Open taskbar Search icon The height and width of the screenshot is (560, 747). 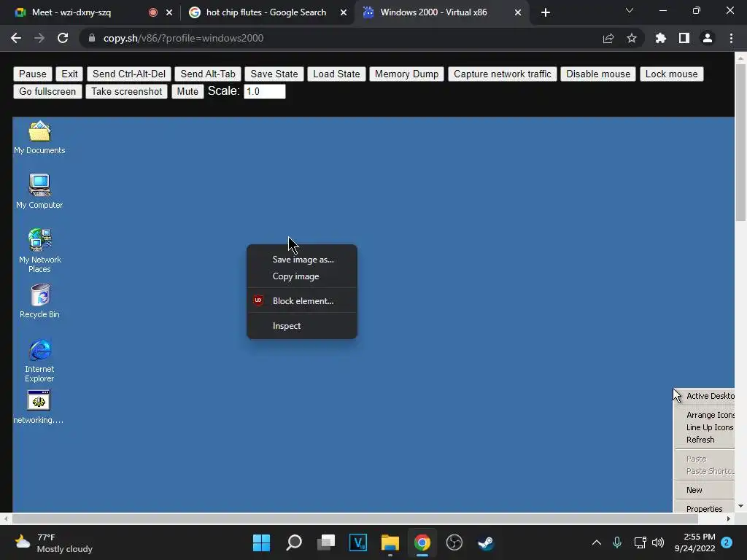294,542
